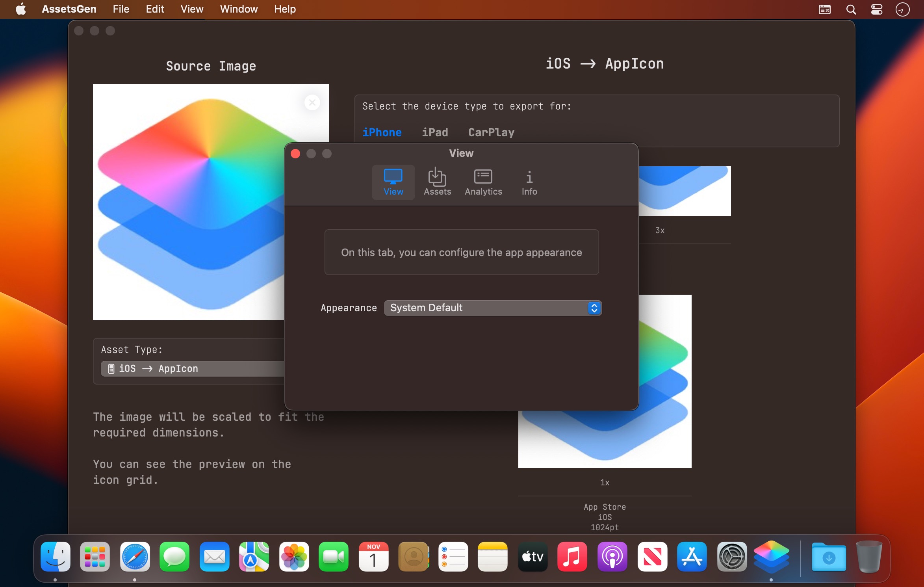Open Spotlight search in menu bar
This screenshot has height=587, width=924.
click(851, 9)
